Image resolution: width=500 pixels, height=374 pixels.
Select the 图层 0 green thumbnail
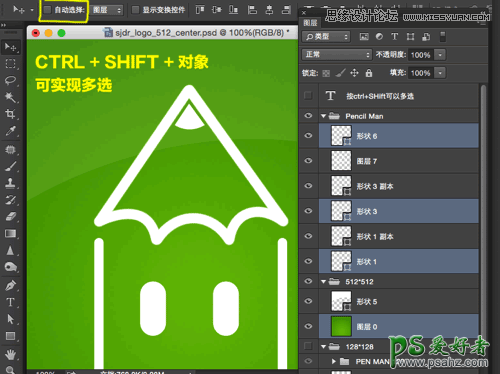pyautogui.click(x=341, y=326)
